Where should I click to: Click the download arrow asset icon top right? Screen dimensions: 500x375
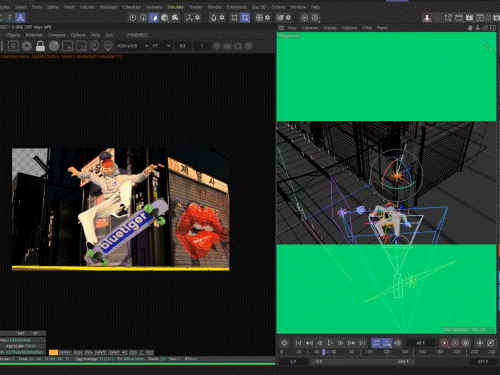coord(427,17)
